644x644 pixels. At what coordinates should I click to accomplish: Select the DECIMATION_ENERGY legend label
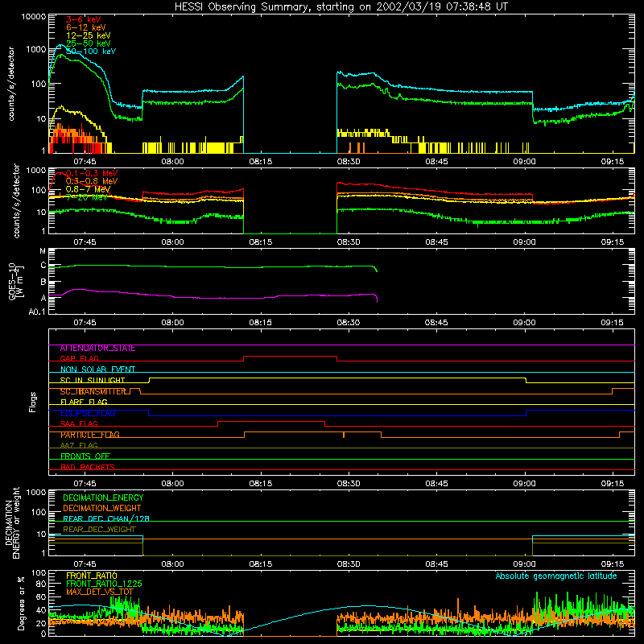pyautogui.click(x=103, y=497)
